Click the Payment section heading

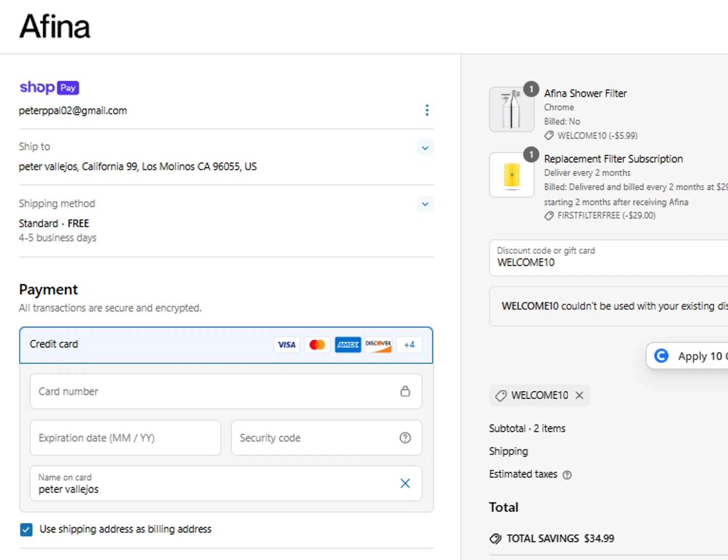[x=49, y=290]
